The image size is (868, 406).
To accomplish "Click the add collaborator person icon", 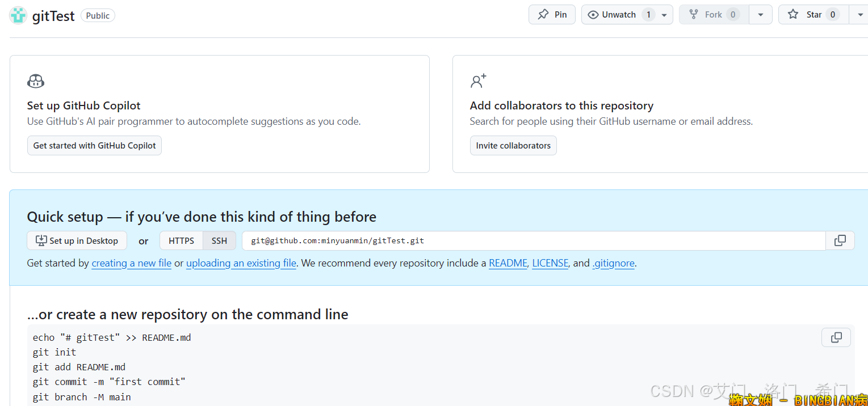I will [479, 81].
